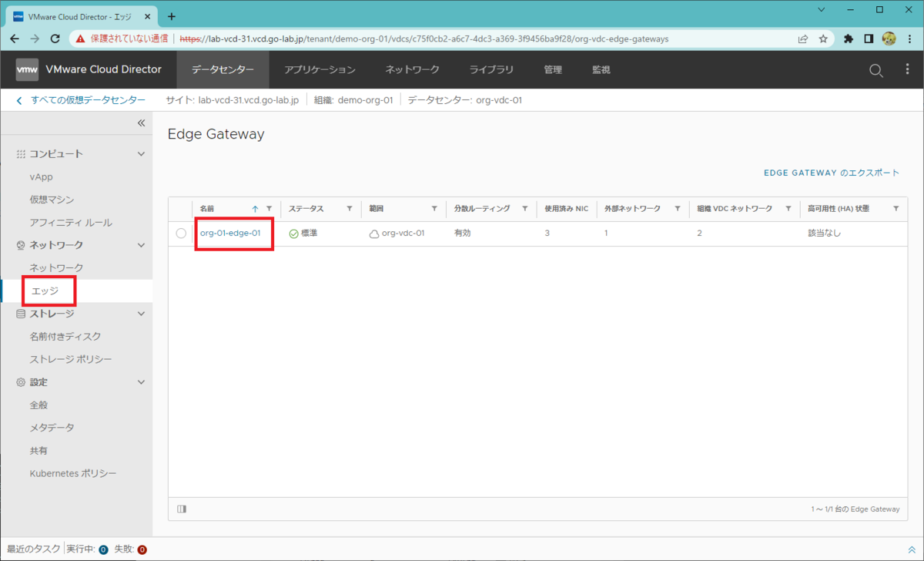Viewport: 924px width, 561px height.
Task: Open 仮想マシン in the sidebar
Action: tap(52, 200)
